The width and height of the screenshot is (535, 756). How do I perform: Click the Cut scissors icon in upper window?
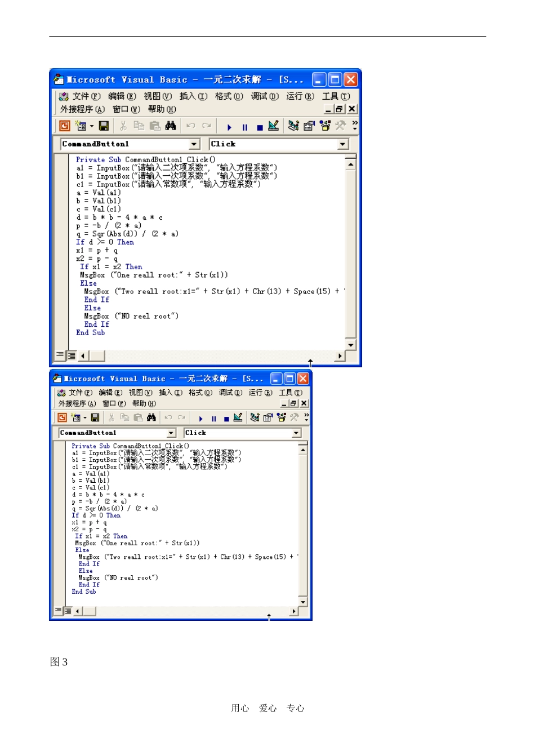tap(123, 126)
